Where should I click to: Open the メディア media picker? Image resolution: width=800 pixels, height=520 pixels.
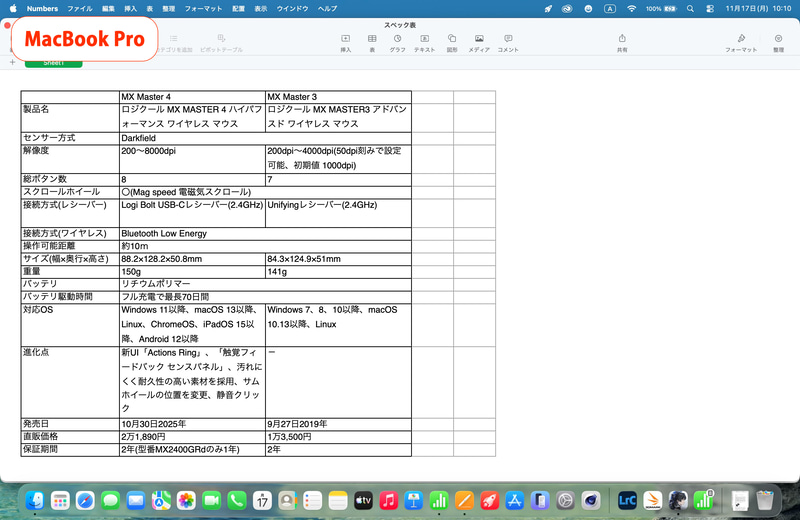coord(479,43)
